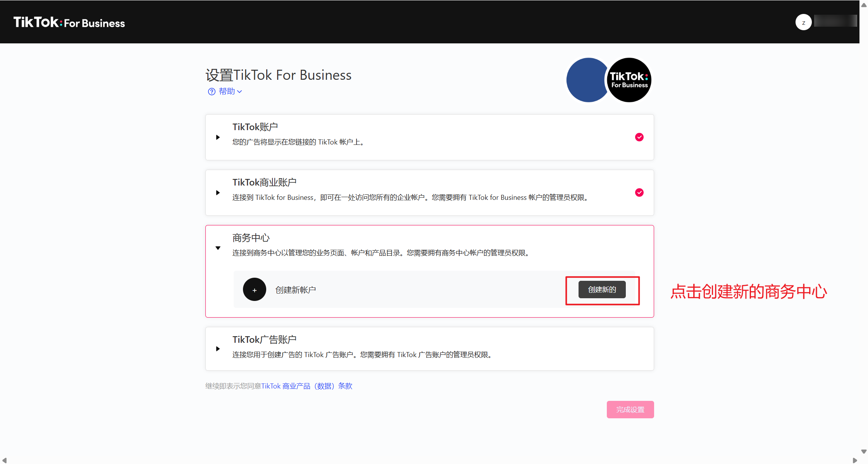Expand the TikTok账户 section arrow
The width and height of the screenshot is (868, 464).
(218, 137)
